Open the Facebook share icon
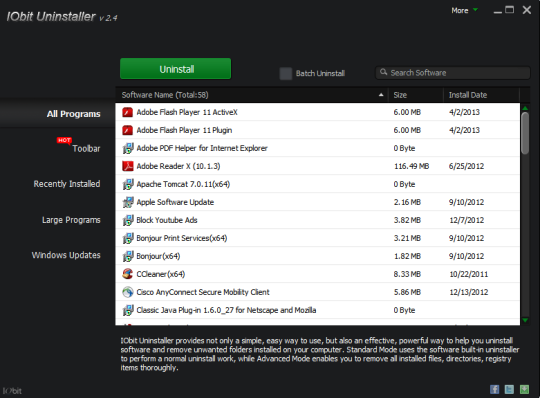Screen dimensions: 540x398 pos(495,389)
